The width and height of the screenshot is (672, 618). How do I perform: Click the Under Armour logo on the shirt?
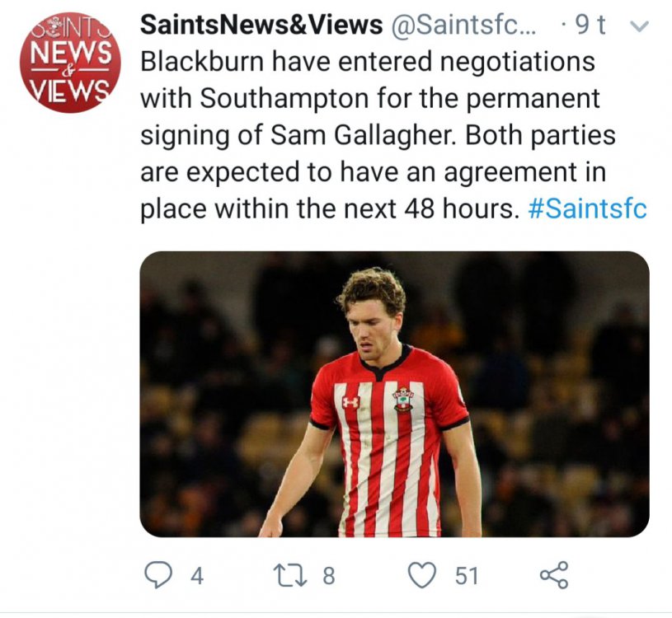[351, 403]
